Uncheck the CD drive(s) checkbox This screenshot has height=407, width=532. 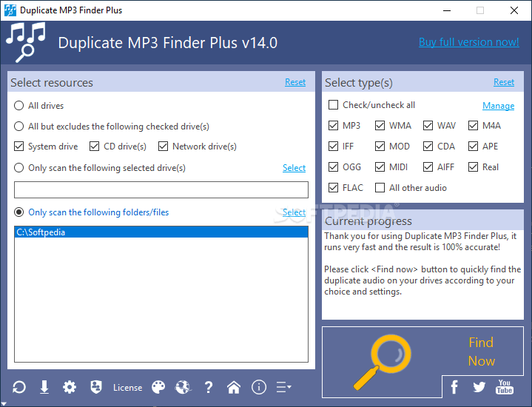click(x=94, y=147)
